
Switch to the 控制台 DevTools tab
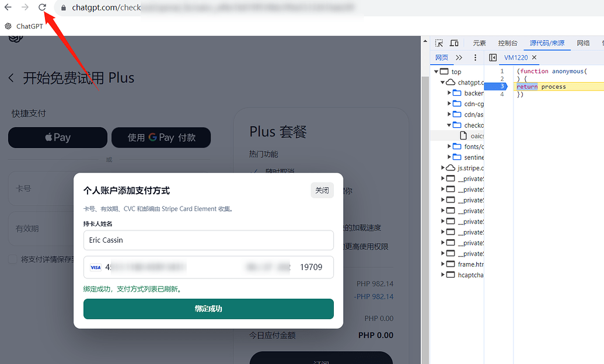coord(508,43)
